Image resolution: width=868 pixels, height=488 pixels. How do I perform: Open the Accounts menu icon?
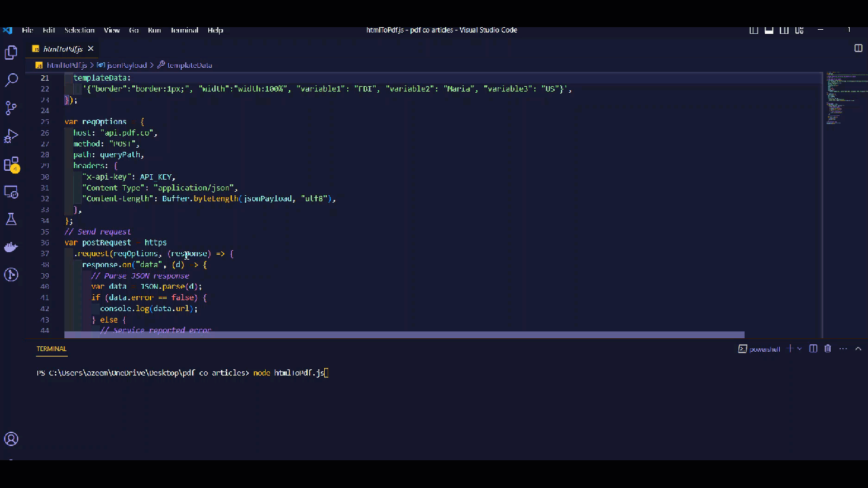11,439
